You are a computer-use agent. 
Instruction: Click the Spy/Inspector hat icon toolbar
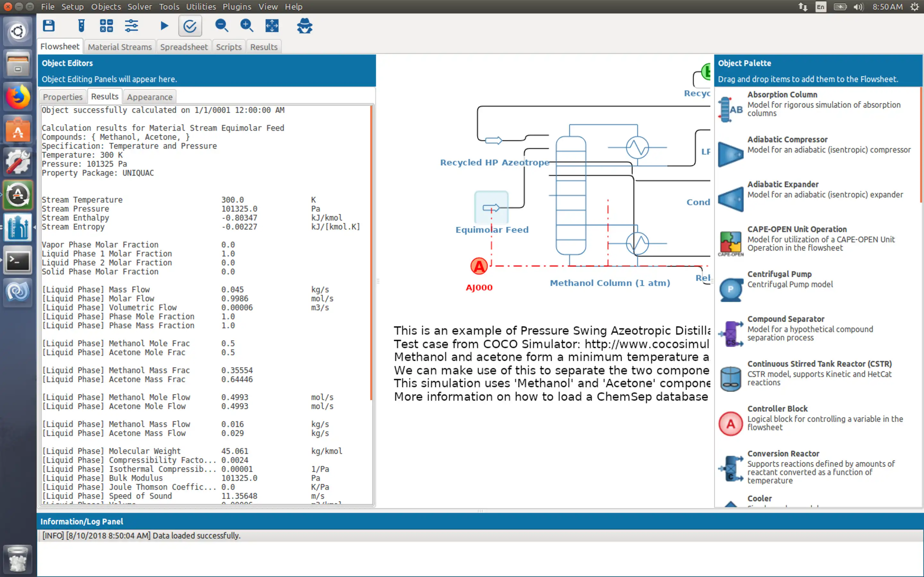[304, 26]
